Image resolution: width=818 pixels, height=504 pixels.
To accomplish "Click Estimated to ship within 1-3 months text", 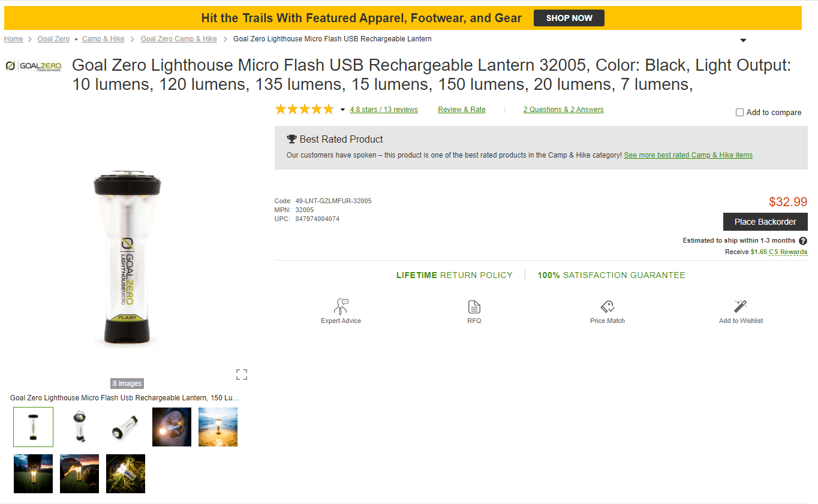I will click(739, 240).
